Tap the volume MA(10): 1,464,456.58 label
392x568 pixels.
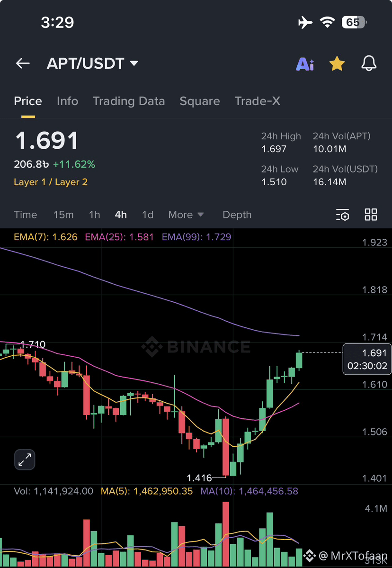point(249,491)
